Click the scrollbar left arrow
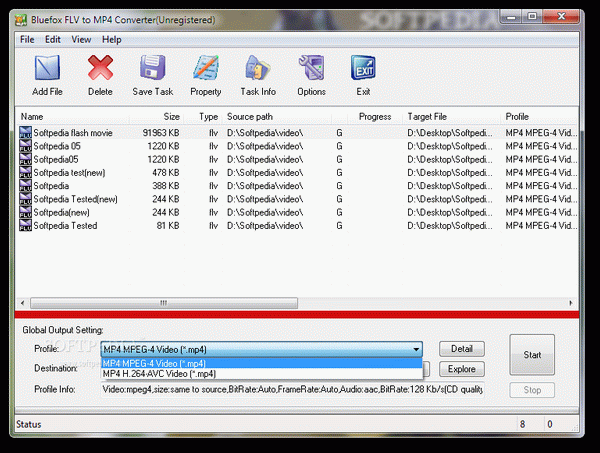Viewport: 600px width, 453px height. coord(23,303)
